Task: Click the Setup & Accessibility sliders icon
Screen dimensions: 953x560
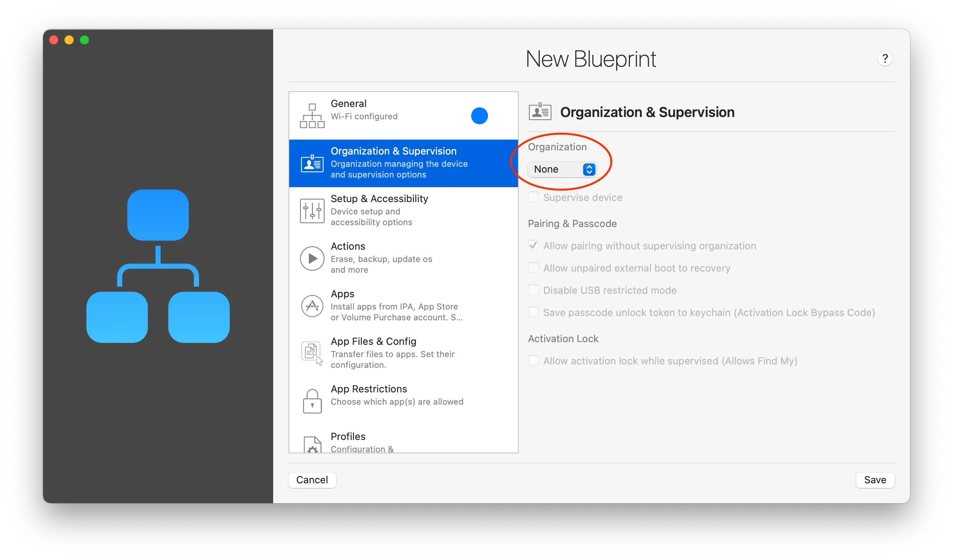Action: pyautogui.click(x=312, y=211)
